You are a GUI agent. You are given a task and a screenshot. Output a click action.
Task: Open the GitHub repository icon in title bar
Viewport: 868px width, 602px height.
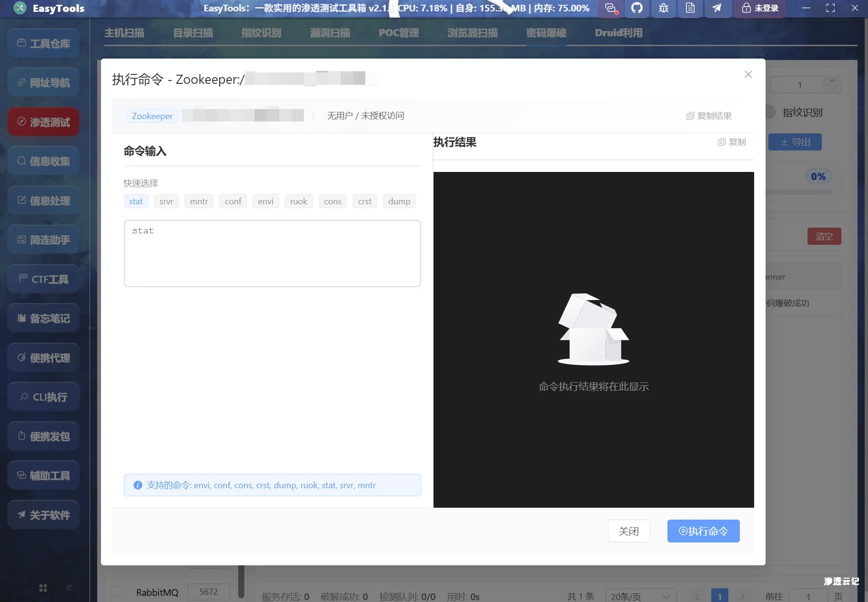(x=637, y=8)
